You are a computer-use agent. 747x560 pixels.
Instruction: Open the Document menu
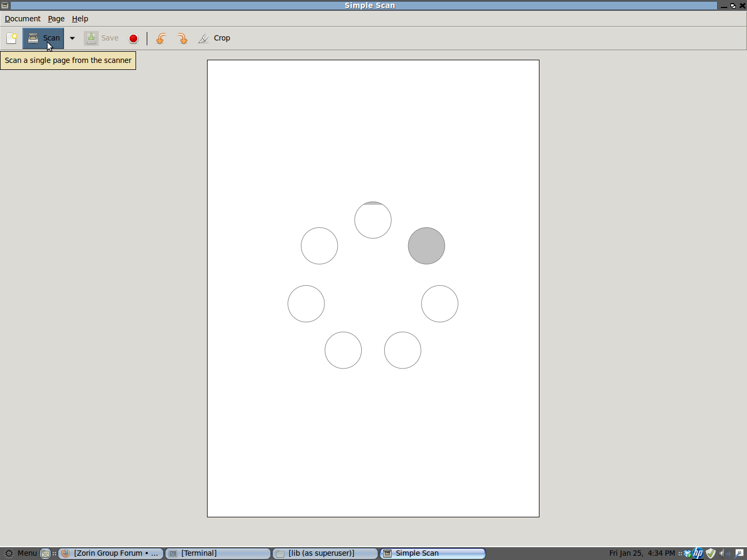coord(22,19)
